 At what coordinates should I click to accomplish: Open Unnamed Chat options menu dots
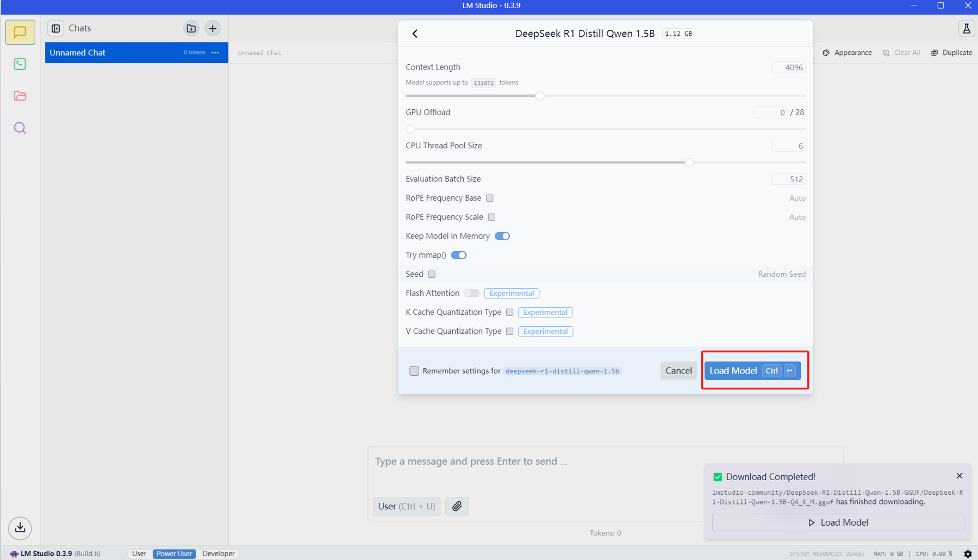click(x=215, y=53)
